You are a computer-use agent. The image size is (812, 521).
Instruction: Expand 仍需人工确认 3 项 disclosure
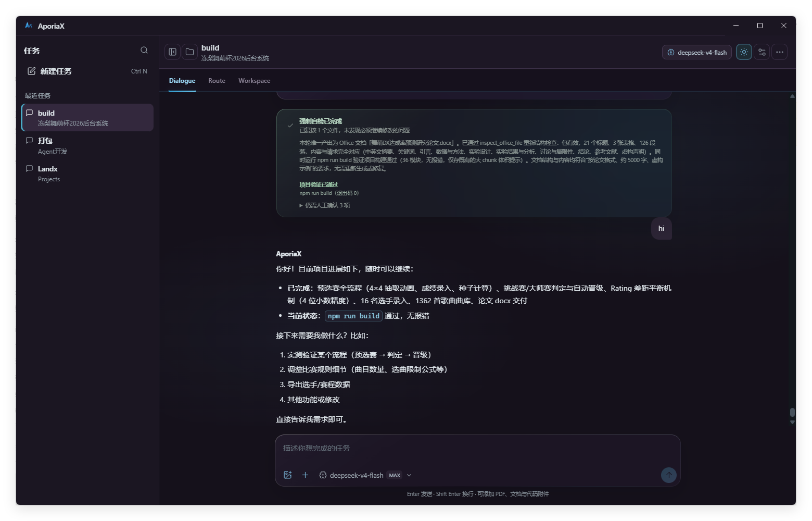click(325, 205)
